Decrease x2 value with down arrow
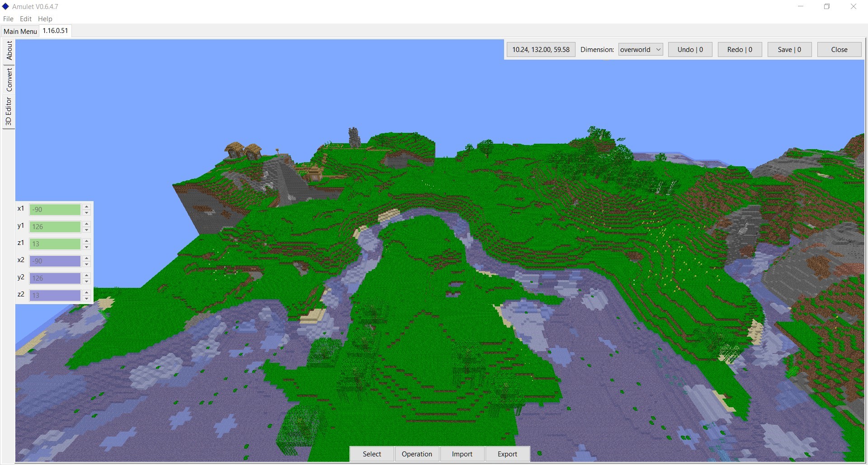This screenshot has width=868, height=465. [86, 264]
